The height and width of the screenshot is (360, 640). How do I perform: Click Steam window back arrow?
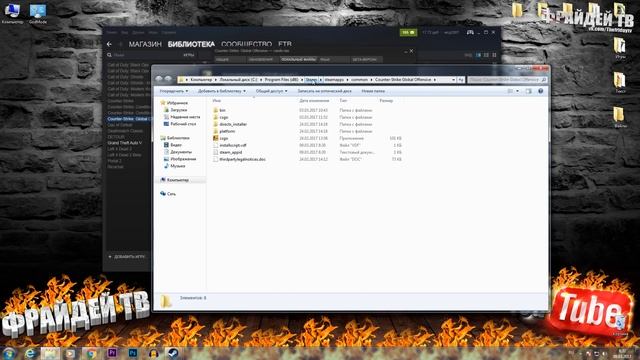coord(109,44)
